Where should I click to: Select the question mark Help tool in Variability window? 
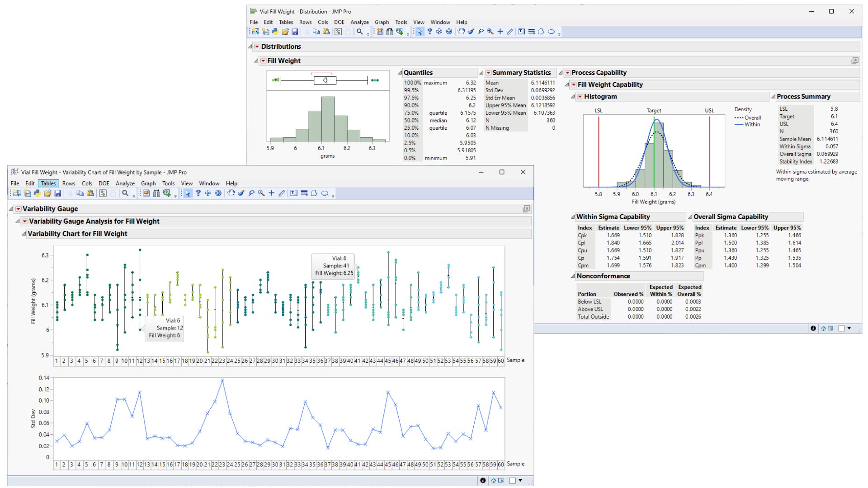198,193
